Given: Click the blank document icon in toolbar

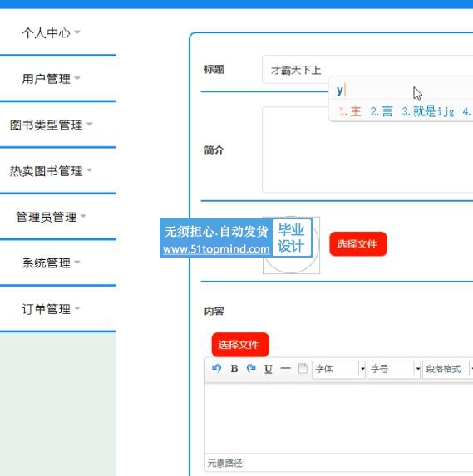Looking at the screenshot, I should pyautogui.click(x=303, y=369).
